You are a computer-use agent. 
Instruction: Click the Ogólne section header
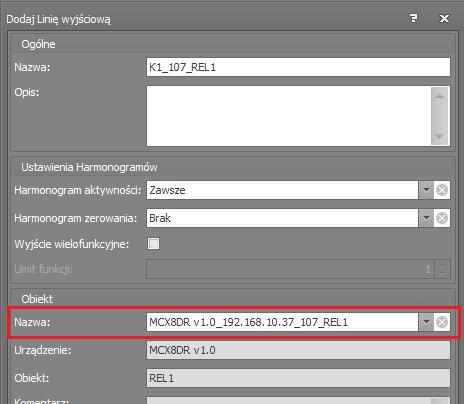pyautogui.click(x=38, y=44)
